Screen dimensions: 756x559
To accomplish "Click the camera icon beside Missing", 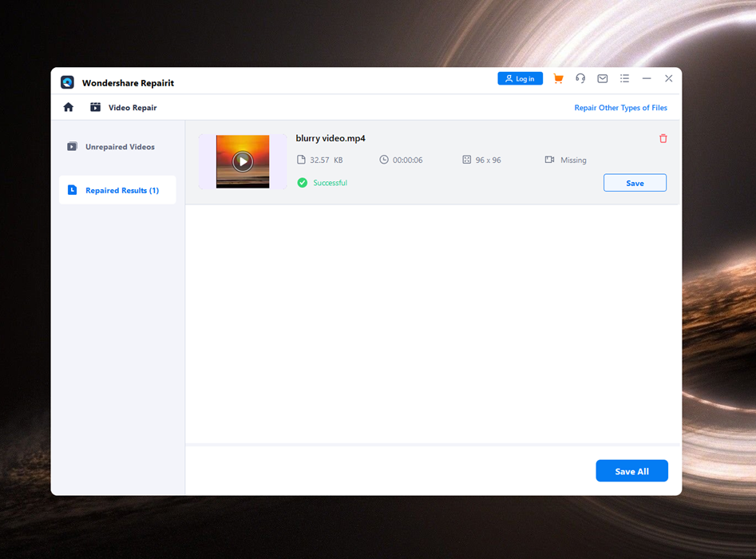I will pos(550,160).
